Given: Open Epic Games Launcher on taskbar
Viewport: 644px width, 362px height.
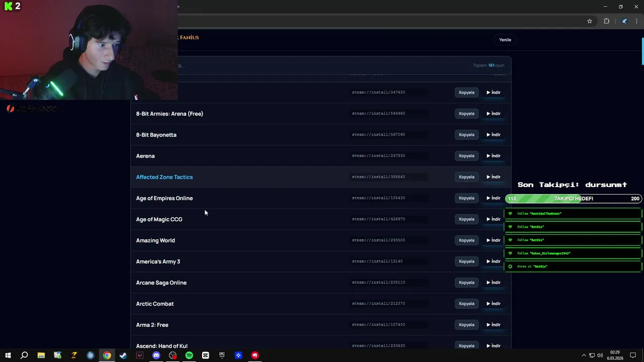Looking at the screenshot, I should (222, 355).
